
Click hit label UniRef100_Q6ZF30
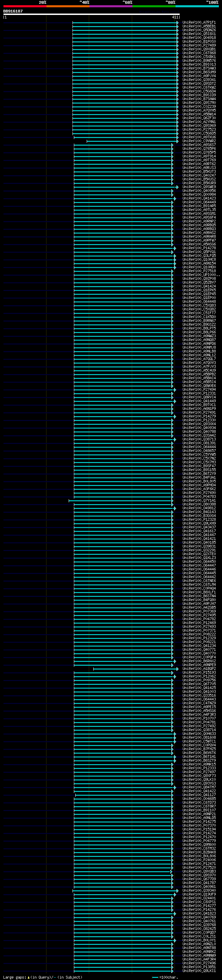(199, 118)
